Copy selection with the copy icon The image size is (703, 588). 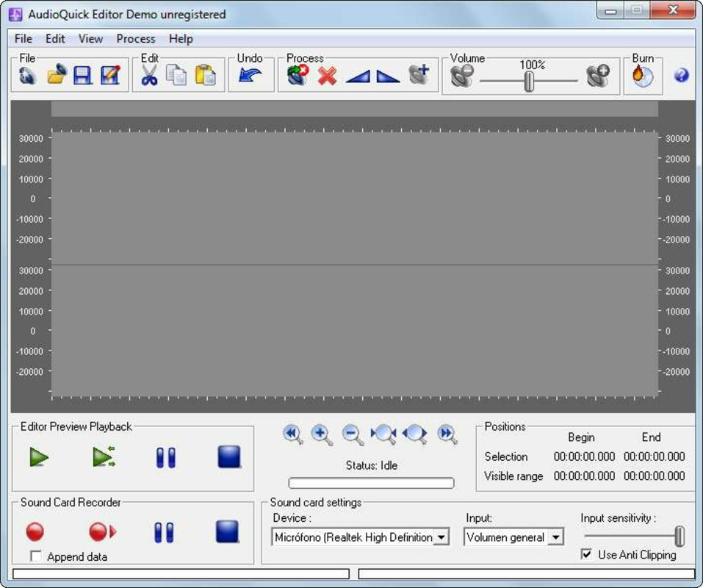tap(176, 75)
